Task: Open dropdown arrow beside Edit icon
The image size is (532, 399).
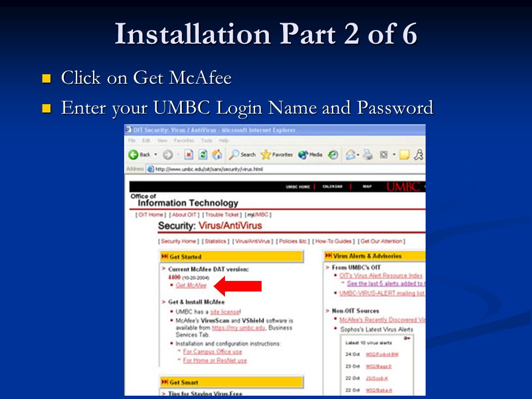Action: (x=394, y=155)
